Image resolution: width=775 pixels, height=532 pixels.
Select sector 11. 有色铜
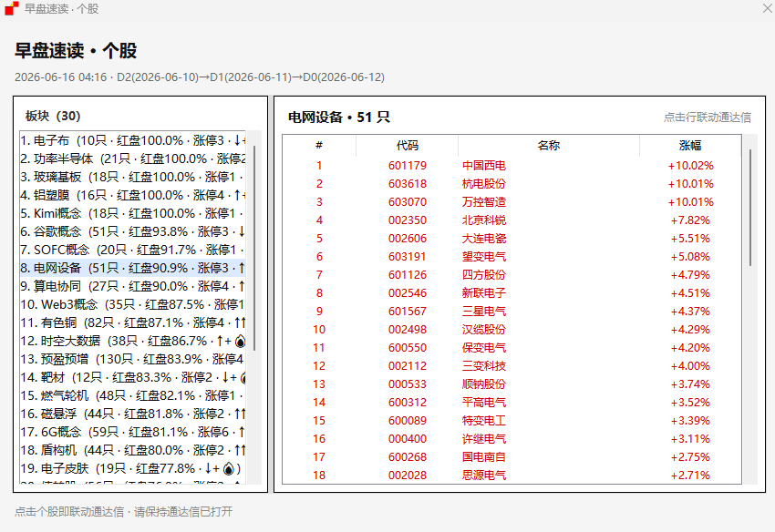[132, 323]
